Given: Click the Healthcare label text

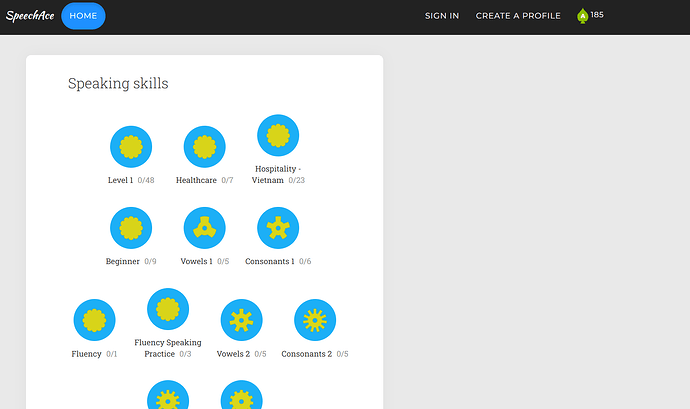Looking at the screenshot, I should [x=196, y=181].
